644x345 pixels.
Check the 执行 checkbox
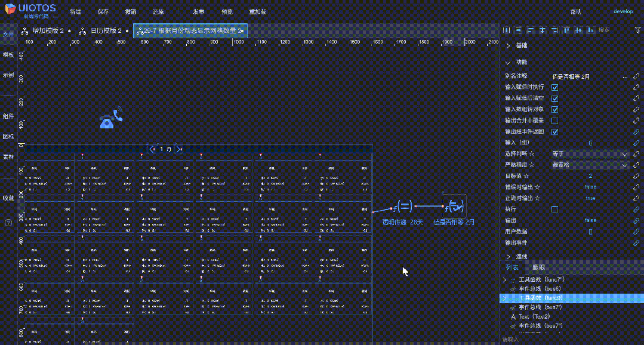click(x=554, y=210)
